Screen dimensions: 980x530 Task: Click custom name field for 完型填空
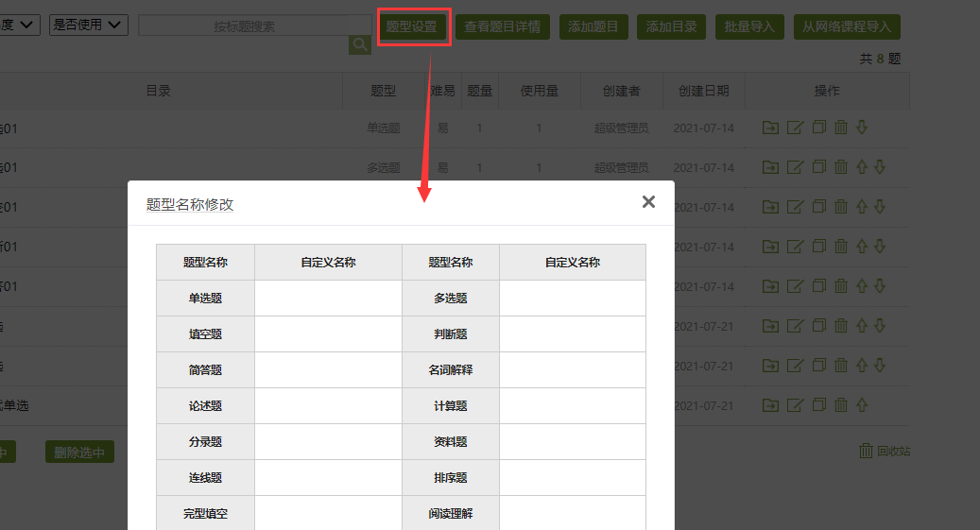coord(328,514)
